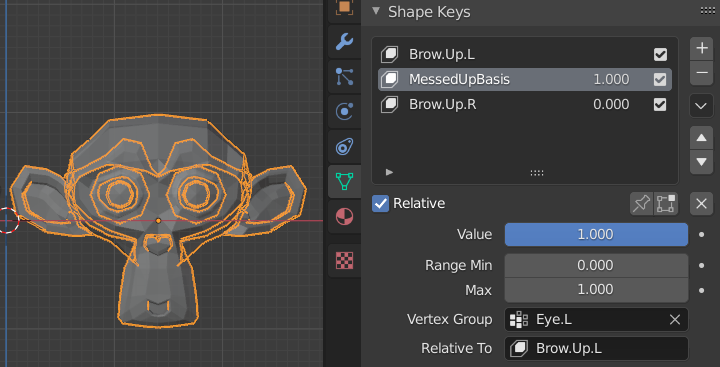The height and width of the screenshot is (367, 720).
Task: Toggle mute checkbox for MessedUpBasis
Action: pyautogui.click(x=660, y=79)
